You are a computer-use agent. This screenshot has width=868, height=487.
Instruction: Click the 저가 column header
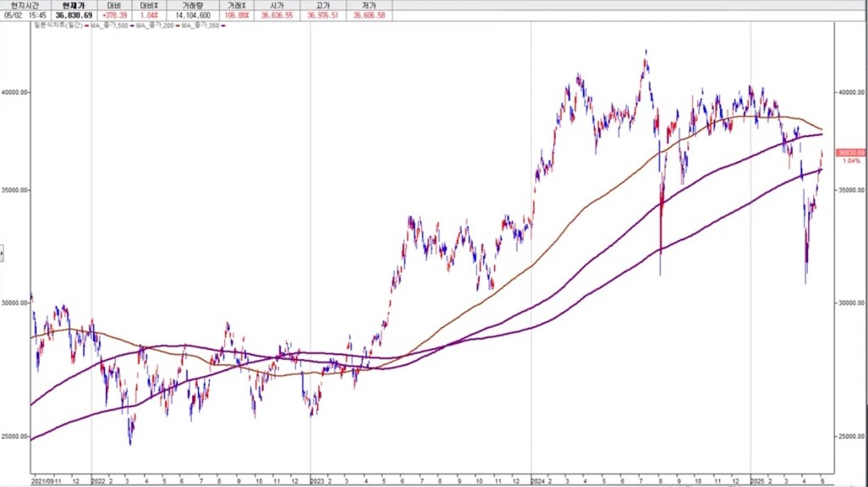(369, 5)
